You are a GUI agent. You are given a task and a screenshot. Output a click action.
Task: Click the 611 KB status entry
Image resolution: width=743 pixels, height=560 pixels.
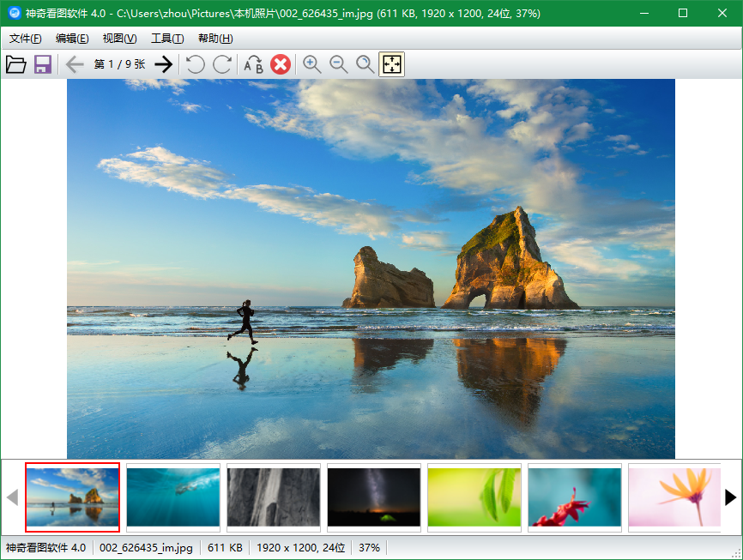[x=225, y=548]
